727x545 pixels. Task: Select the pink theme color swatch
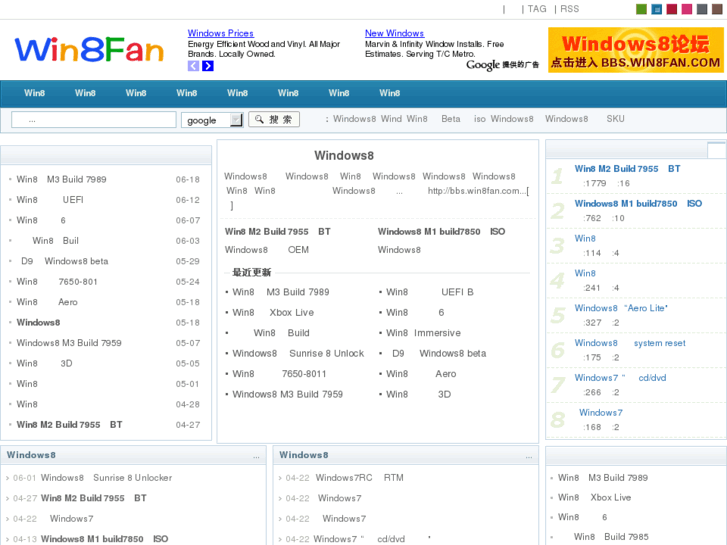click(687, 9)
